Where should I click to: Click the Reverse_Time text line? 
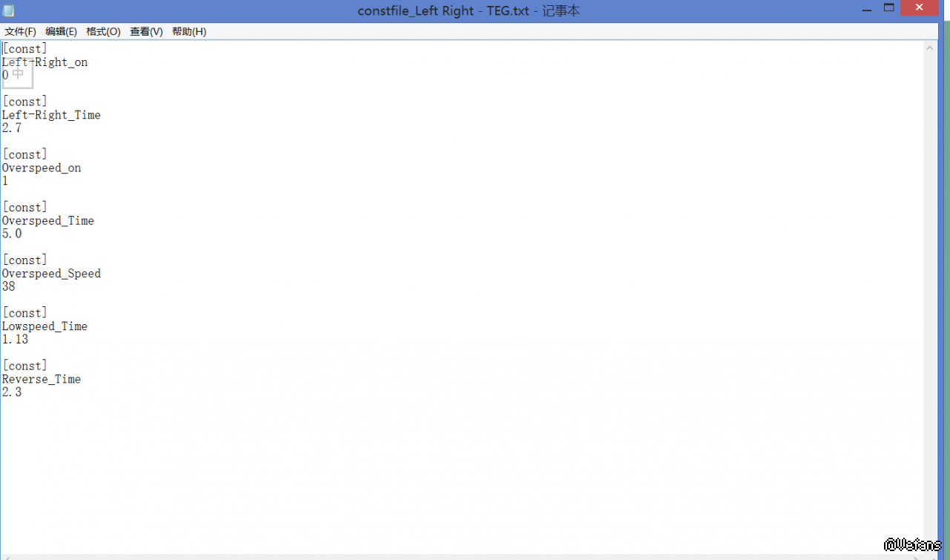[x=42, y=379]
